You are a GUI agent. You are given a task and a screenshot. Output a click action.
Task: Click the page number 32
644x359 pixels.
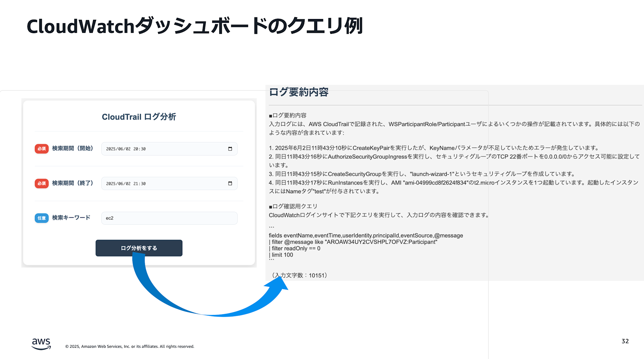[625, 341]
